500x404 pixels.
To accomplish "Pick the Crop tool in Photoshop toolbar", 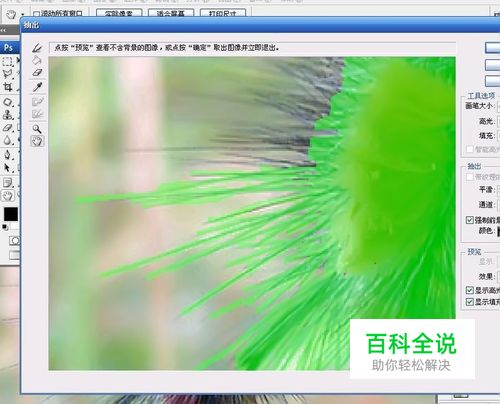I will 7,87.
